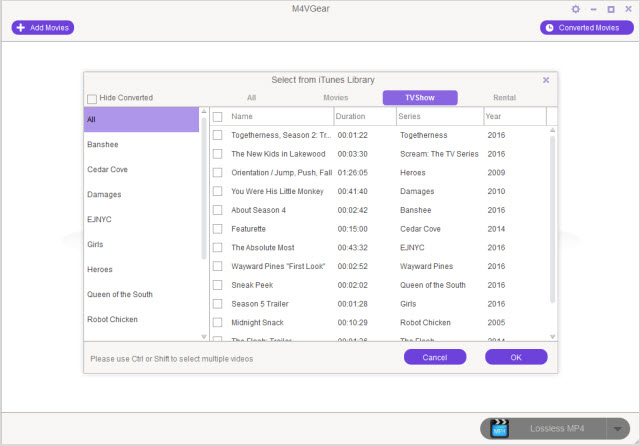Expand the Lossless MP4 format dropdown arrow
Image resolution: width=640 pixels, height=446 pixels.
(x=617, y=428)
